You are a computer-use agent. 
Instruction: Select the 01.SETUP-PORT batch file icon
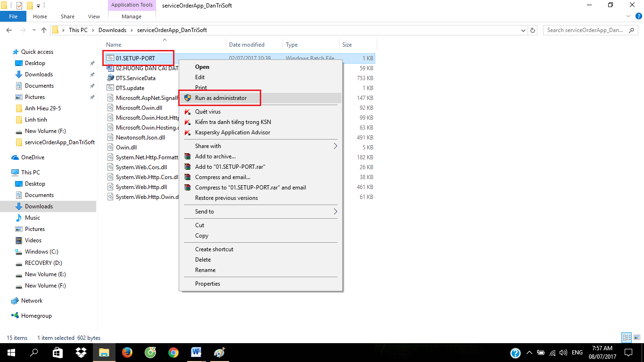click(x=110, y=58)
